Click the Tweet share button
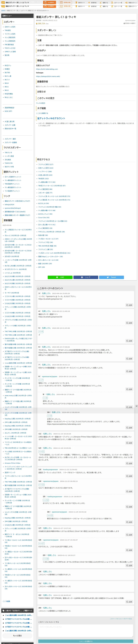 [111, 277]
